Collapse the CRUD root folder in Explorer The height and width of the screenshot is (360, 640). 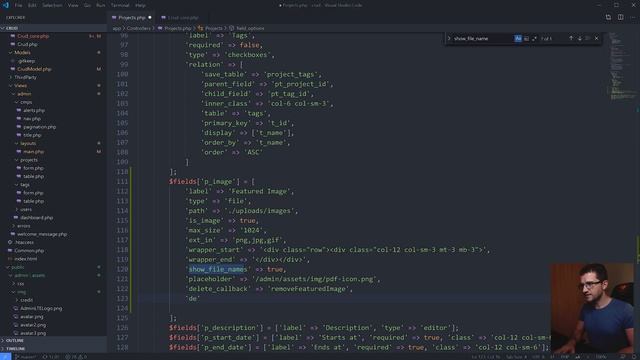[x=53, y=28]
